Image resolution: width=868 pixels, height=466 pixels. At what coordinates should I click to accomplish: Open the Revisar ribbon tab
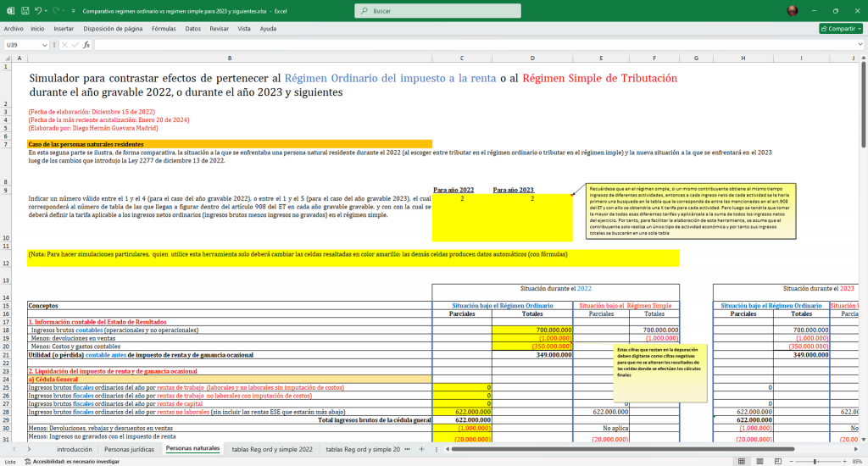coord(220,28)
